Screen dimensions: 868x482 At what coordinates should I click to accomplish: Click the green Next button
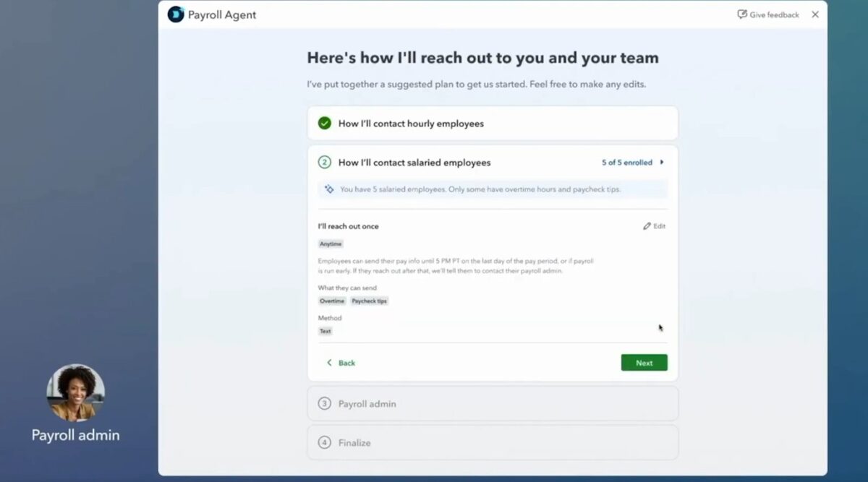[x=644, y=363]
